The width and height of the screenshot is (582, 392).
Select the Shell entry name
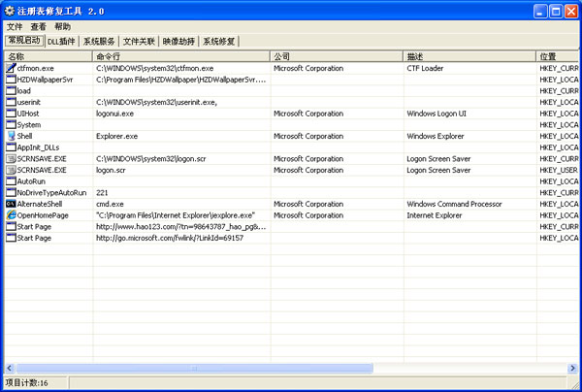point(24,136)
